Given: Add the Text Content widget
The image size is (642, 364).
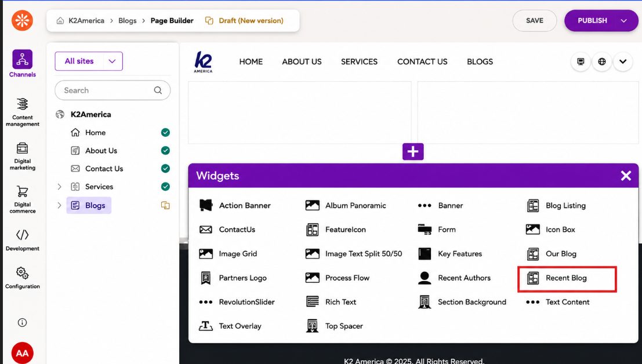Looking at the screenshot, I should [x=558, y=302].
